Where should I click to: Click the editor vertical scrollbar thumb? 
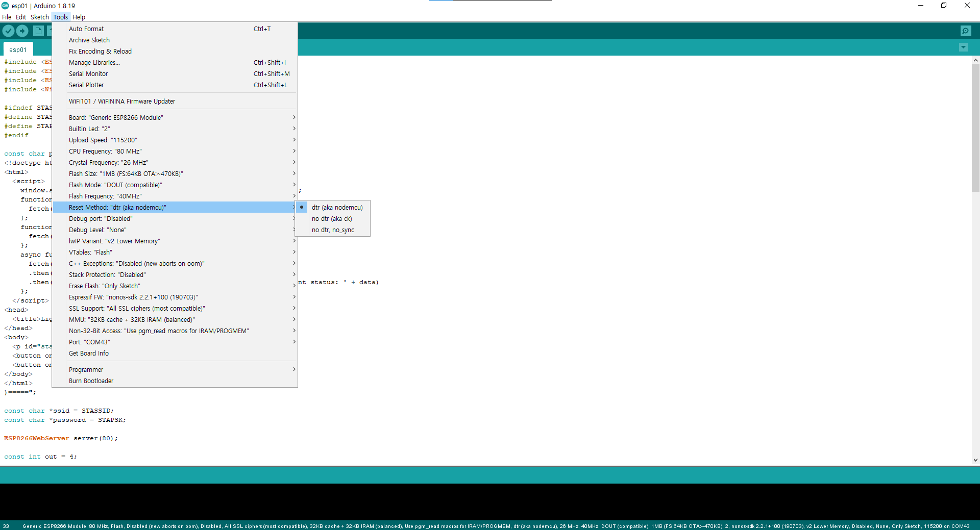(975, 128)
